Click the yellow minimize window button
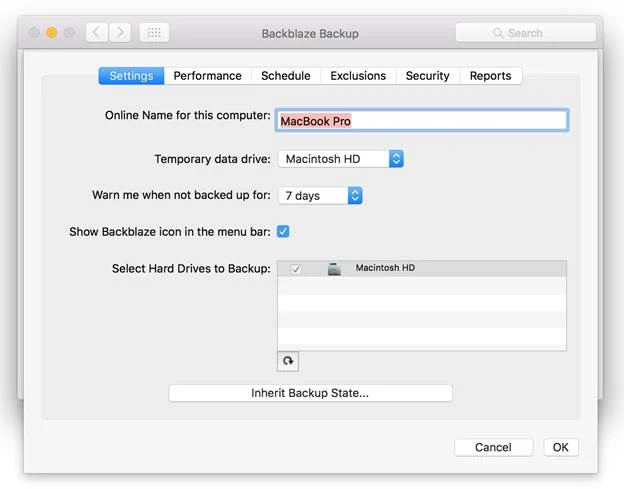Screen dimensions: 624x489 pyautogui.click(x=52, y=32)
